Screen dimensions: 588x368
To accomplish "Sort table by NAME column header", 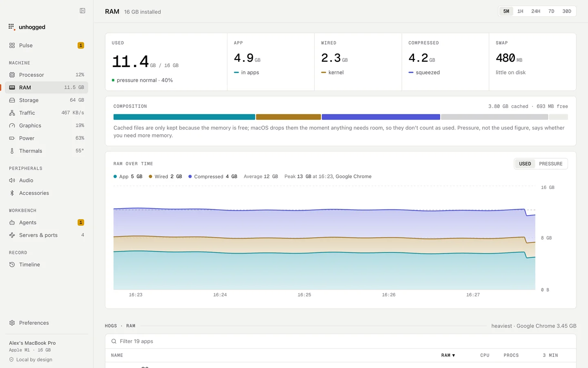I will [117, 355].
